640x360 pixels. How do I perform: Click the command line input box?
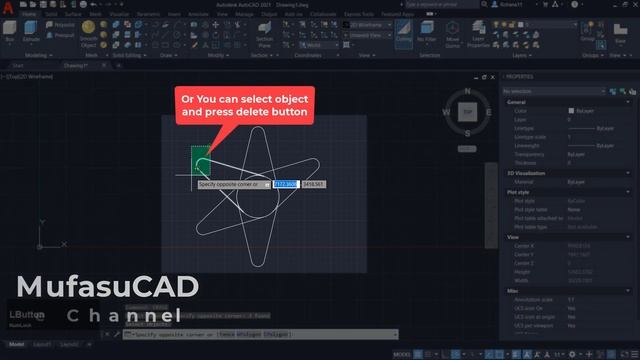coord(260,334)
